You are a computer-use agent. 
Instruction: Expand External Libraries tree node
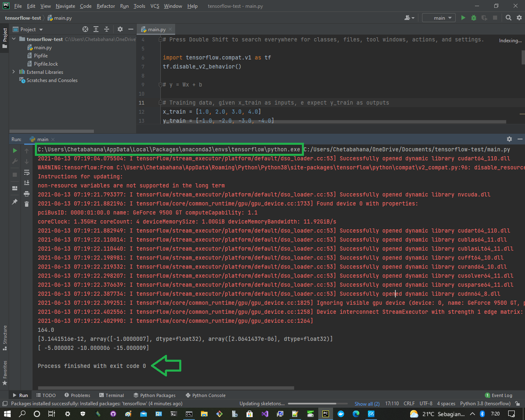coord(14,72)
